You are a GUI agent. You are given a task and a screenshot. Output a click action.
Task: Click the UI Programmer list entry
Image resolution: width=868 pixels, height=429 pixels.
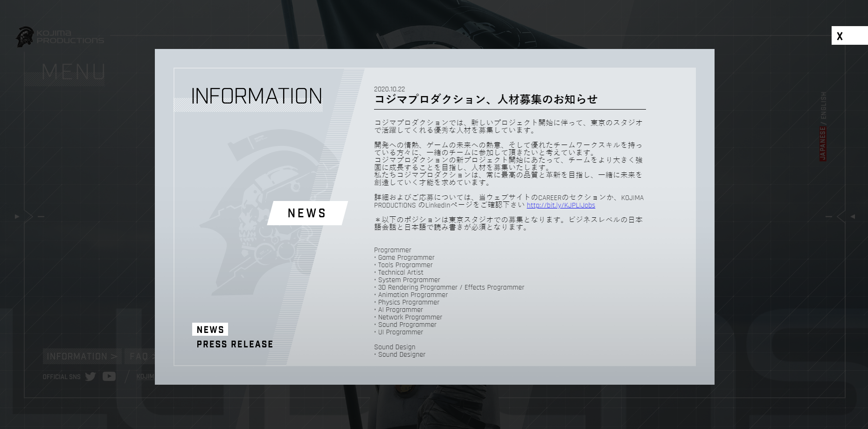pos(399,332)
